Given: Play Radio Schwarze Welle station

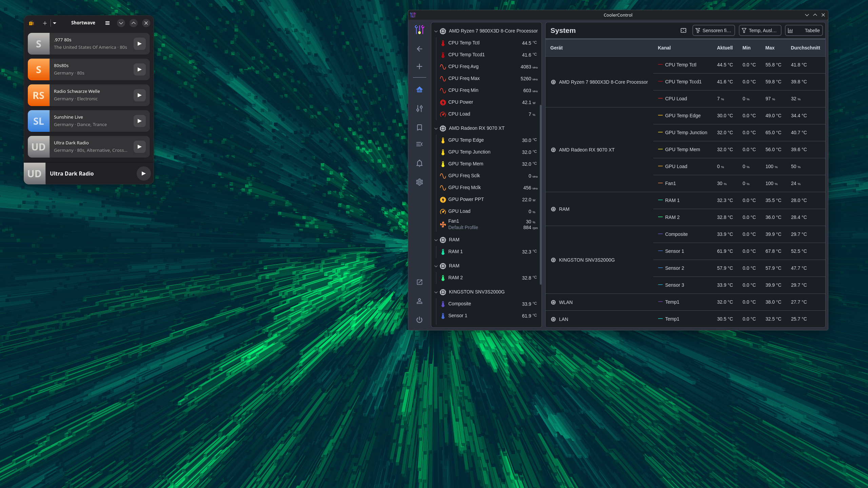Looking at the screenshot, I should (x=139, y=95).
